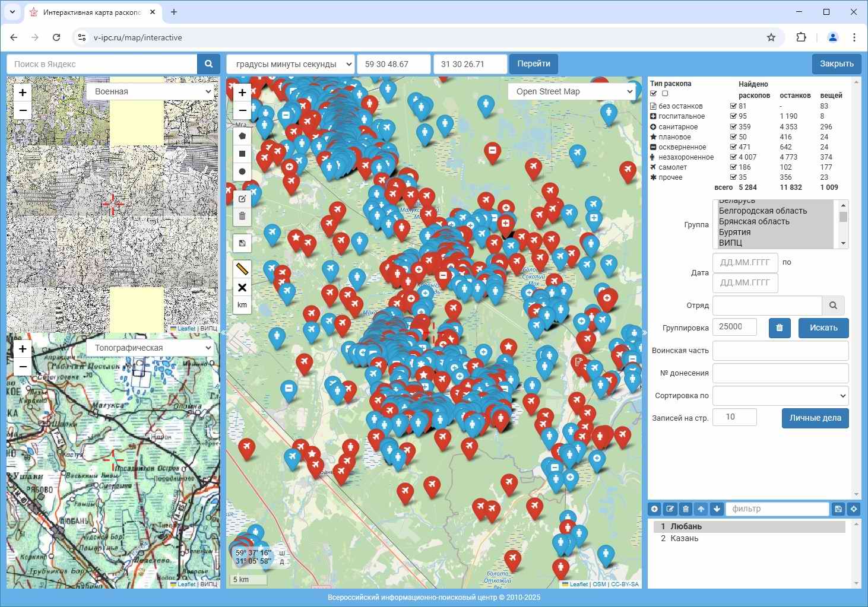Uncheck the госпитальное excavation type checkbox

tap(733, 116)
